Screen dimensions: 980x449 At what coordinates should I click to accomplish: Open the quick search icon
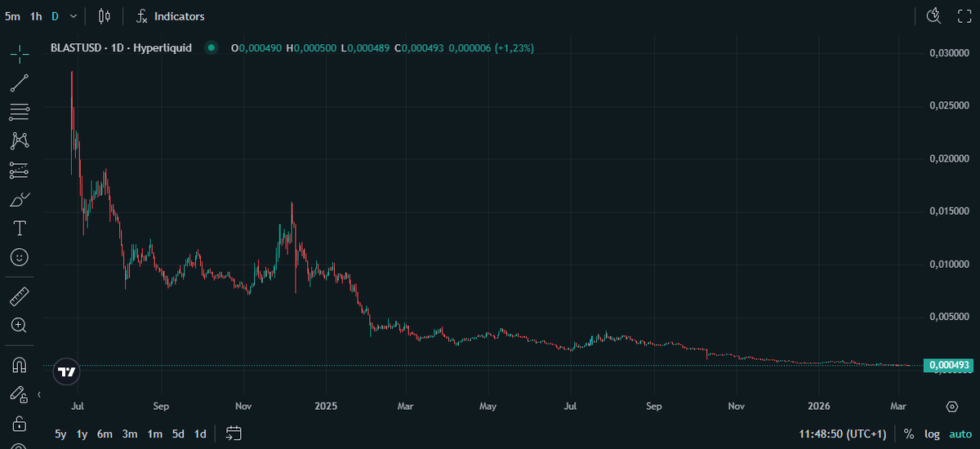tap(934, 16)
